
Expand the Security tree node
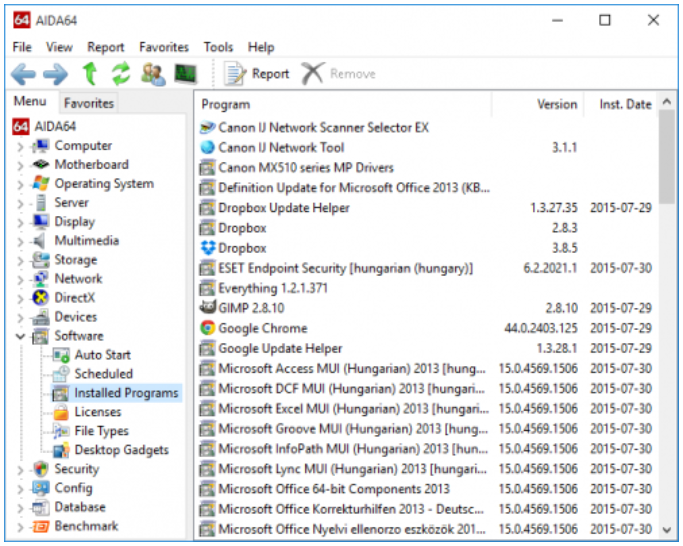pyautogui.click(x=20, y=470)
